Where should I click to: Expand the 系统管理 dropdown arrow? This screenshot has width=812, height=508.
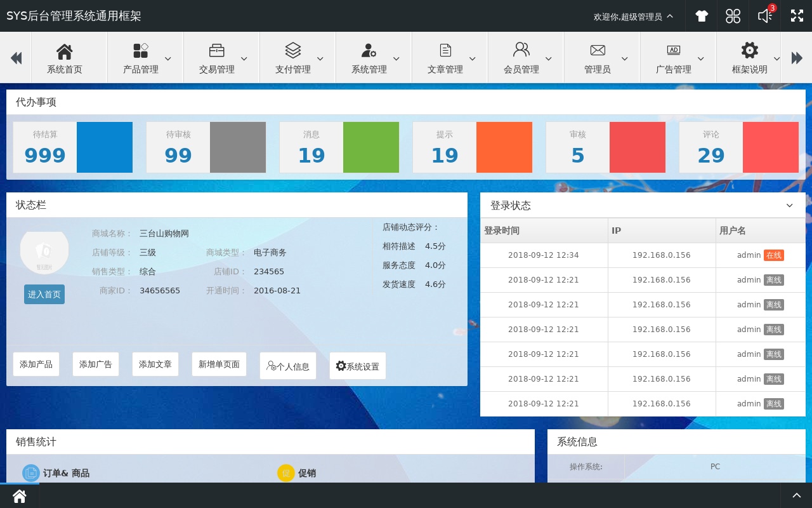coord(396,58)
